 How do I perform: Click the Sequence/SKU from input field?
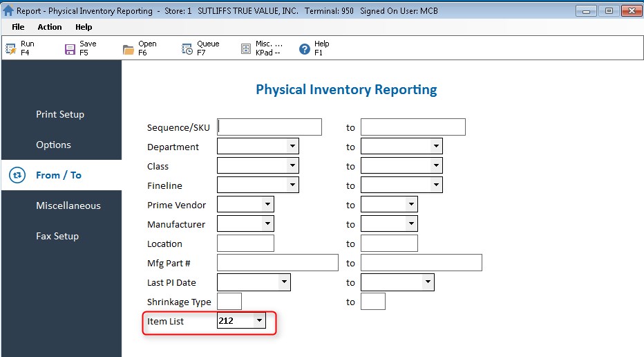pyautogui.click(x=269, y=127)
